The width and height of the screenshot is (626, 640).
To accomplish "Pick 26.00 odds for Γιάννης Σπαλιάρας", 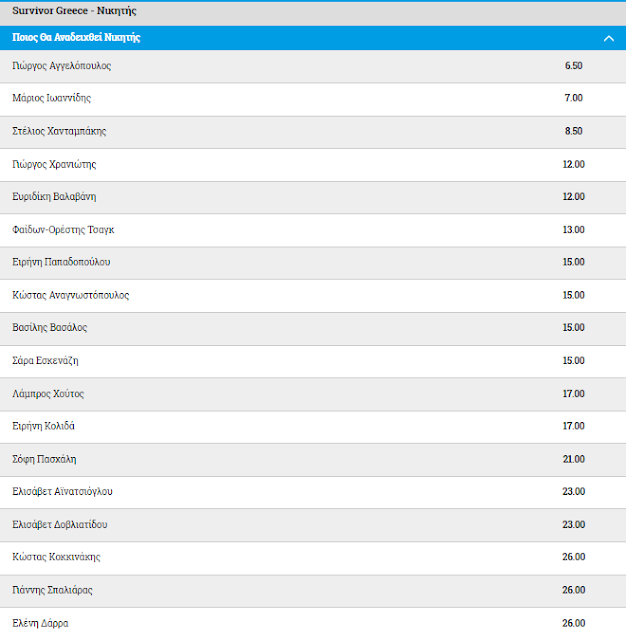I will point(573,590).
